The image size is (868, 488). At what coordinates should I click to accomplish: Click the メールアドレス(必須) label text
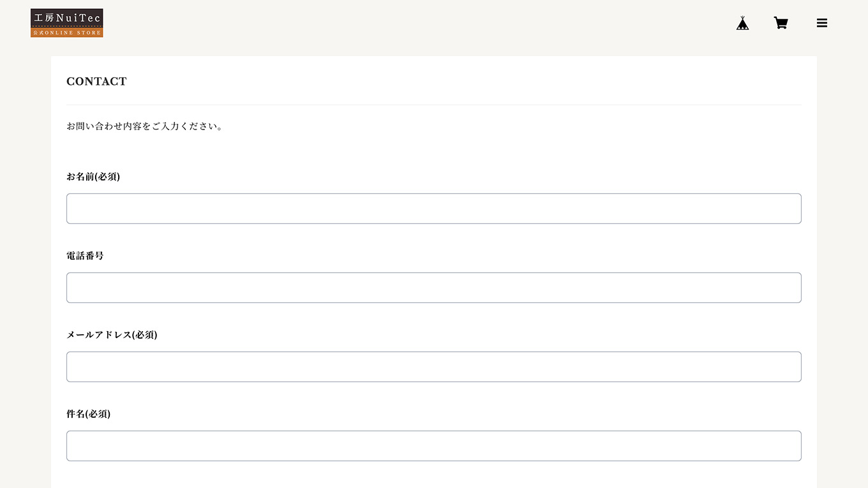(112, 334)
